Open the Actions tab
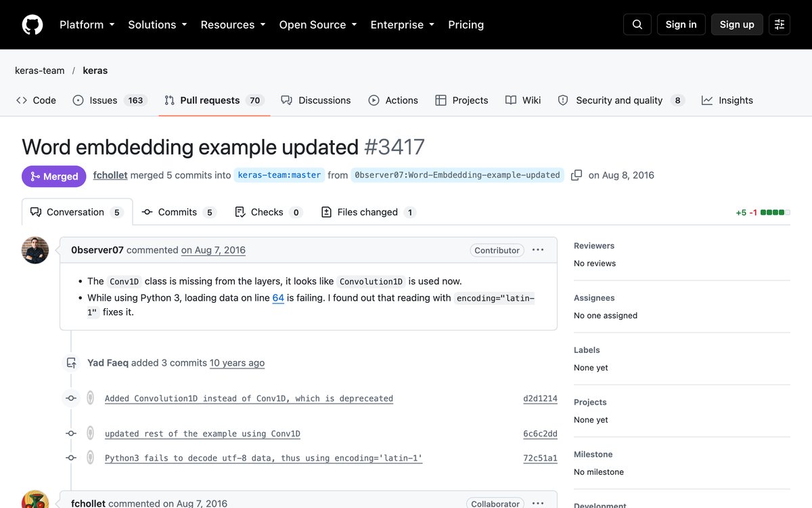The width and height of the screenshot is (812, 508). (393, 100)
